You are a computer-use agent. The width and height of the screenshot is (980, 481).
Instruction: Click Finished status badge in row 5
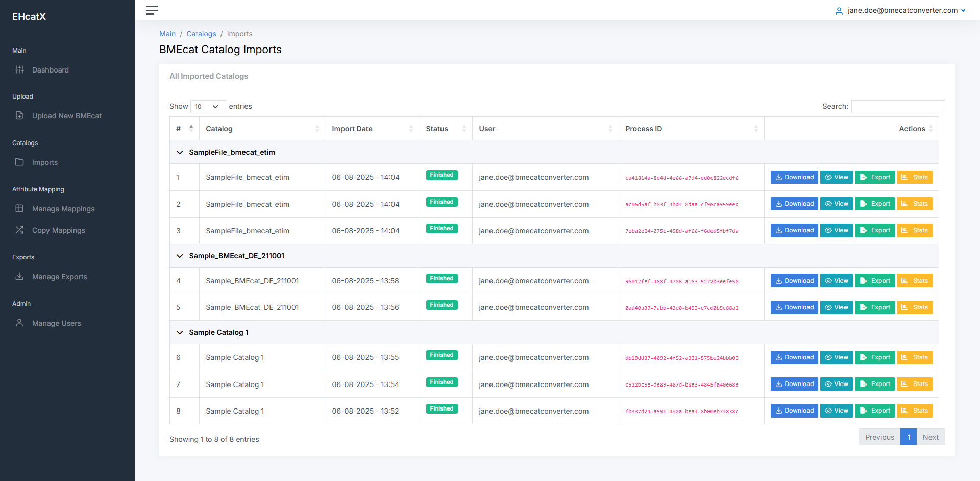tap(442, 305)
